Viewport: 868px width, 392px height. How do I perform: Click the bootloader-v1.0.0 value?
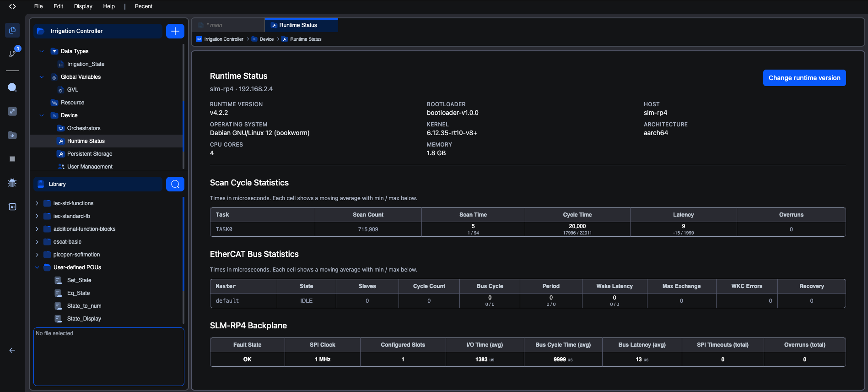(453, 113)
